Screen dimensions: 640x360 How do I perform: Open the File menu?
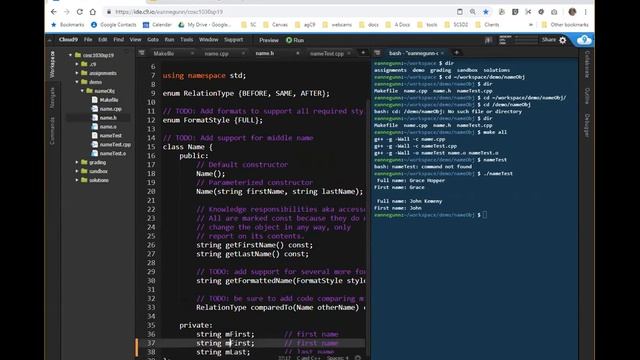(88, 40)
